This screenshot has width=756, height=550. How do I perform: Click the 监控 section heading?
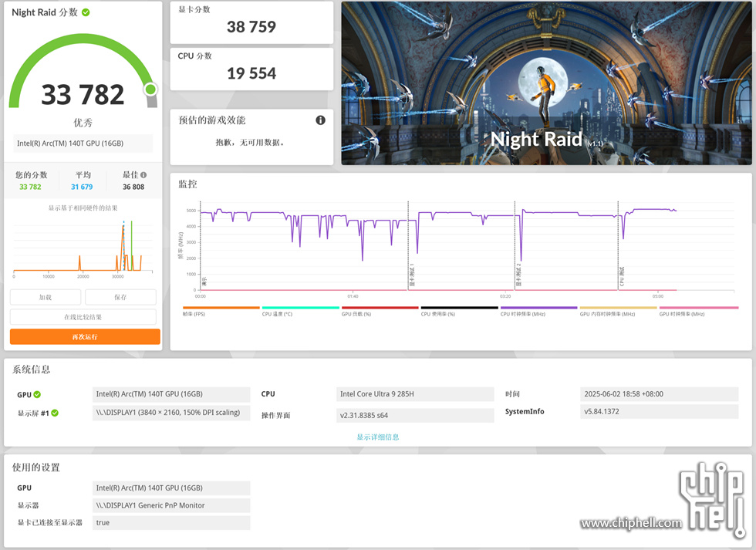coord(188,184)
